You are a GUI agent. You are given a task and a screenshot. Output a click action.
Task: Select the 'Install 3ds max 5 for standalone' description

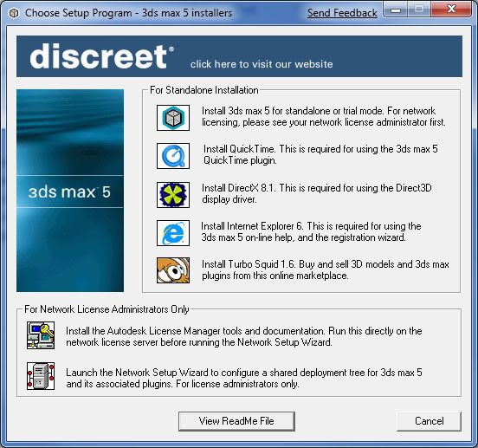click(x=324, y=116)
